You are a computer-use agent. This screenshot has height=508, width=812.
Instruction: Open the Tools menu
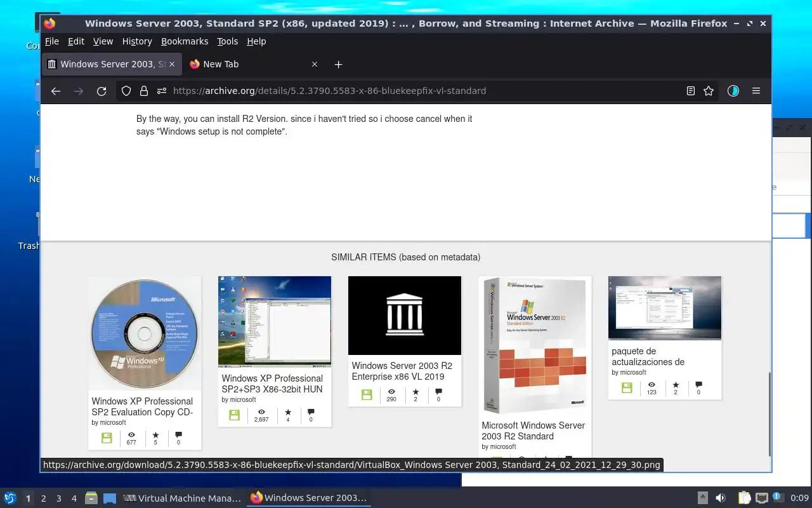(x=227, y=41)
